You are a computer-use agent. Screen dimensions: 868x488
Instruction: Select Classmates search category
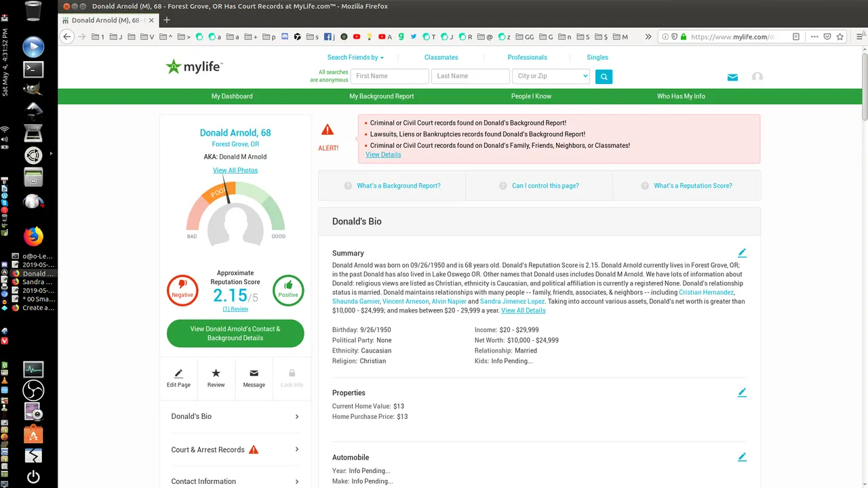(x=441, y=58)
